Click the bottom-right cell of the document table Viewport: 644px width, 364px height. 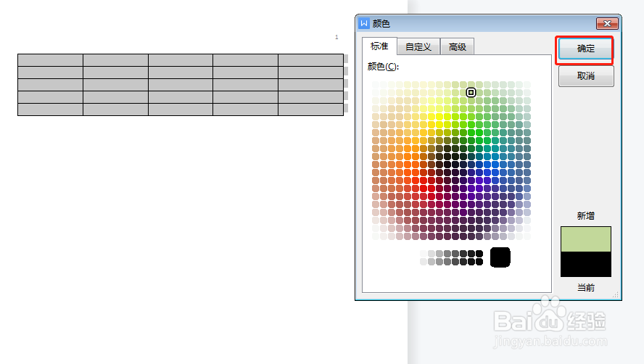[311, 109]
